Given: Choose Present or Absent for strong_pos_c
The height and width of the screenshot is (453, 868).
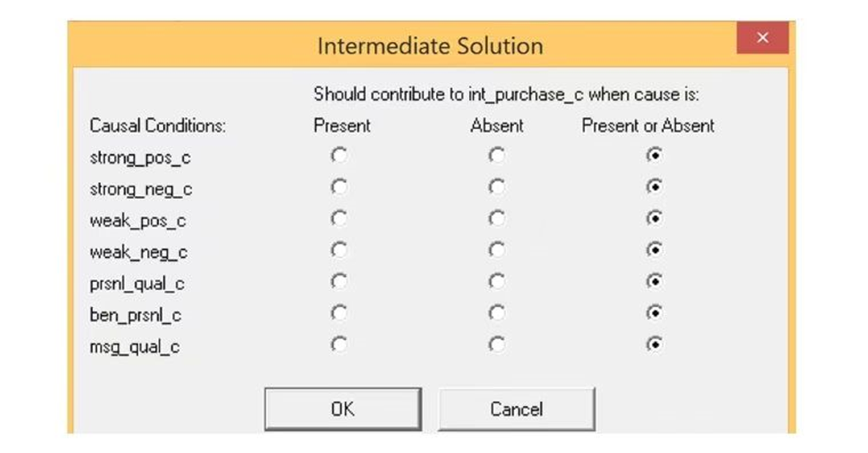Looking at the screenshot, I should point(654,156).
